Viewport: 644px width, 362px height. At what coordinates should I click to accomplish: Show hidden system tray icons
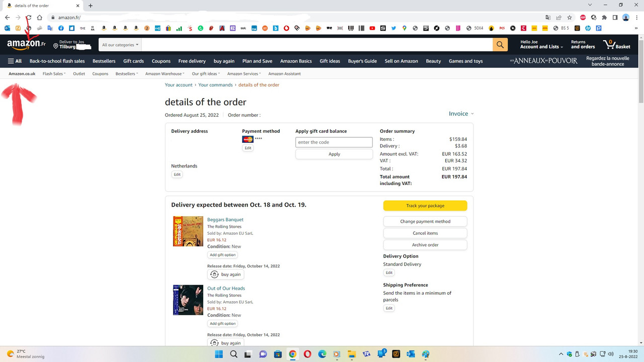(x=561, y=354)
